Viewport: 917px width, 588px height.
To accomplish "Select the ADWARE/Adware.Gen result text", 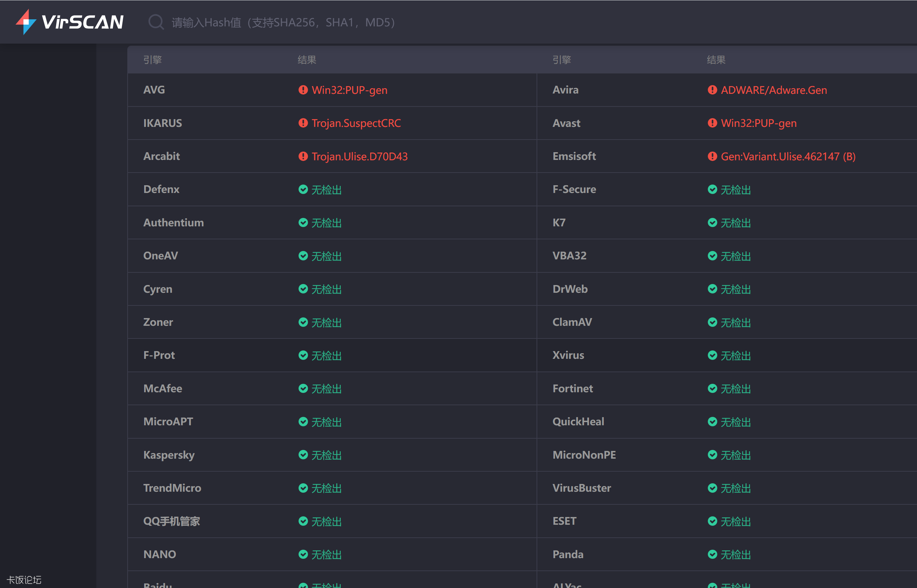I will pyautogui.click(x=774, y=90).
